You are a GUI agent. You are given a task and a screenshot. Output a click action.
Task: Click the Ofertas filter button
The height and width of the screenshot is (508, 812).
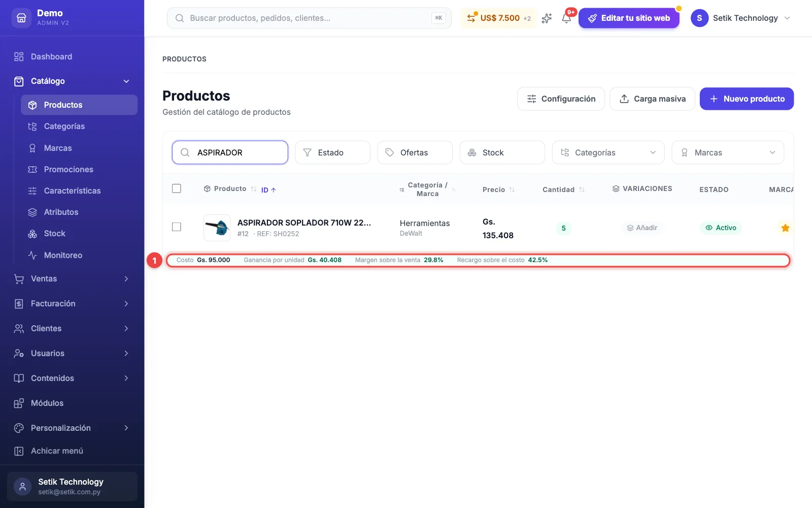pos(415,152)
